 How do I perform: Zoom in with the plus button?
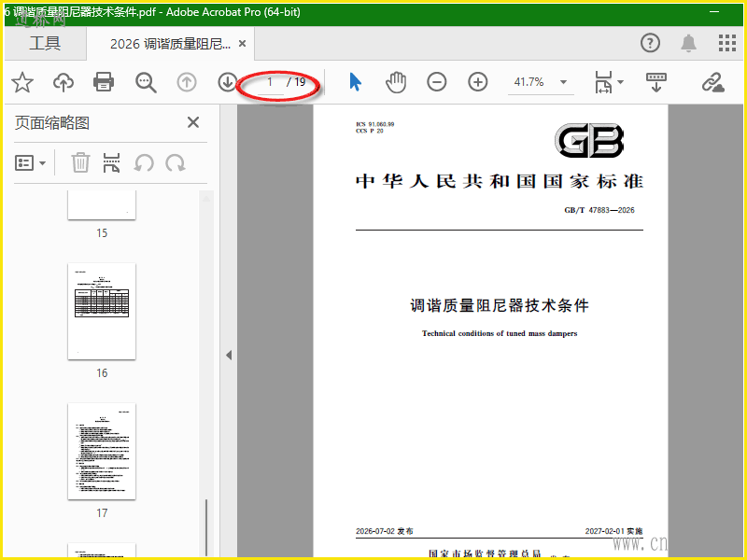click(477, 82)
